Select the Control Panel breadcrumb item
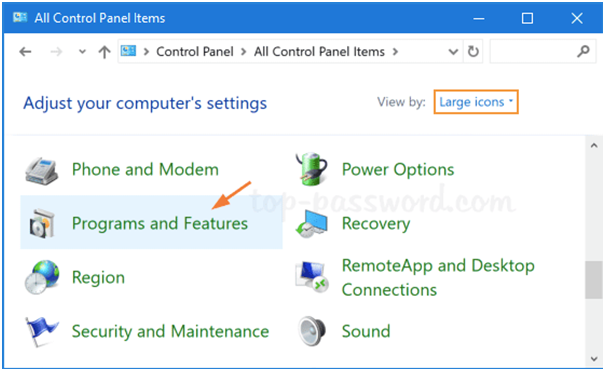 tap(195, 52)
